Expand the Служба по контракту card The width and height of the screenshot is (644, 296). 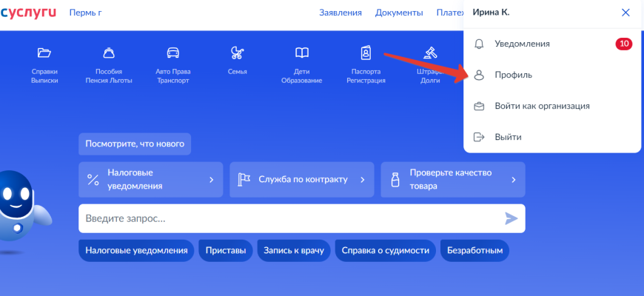click(301, 180)
